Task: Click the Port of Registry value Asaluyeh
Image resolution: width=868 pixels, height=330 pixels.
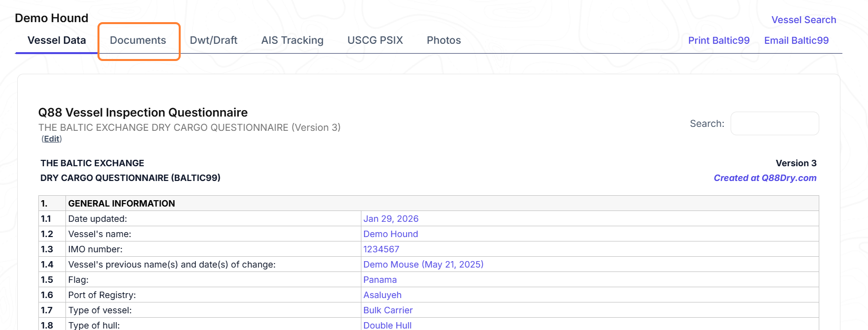Action: tap(383, 295)
